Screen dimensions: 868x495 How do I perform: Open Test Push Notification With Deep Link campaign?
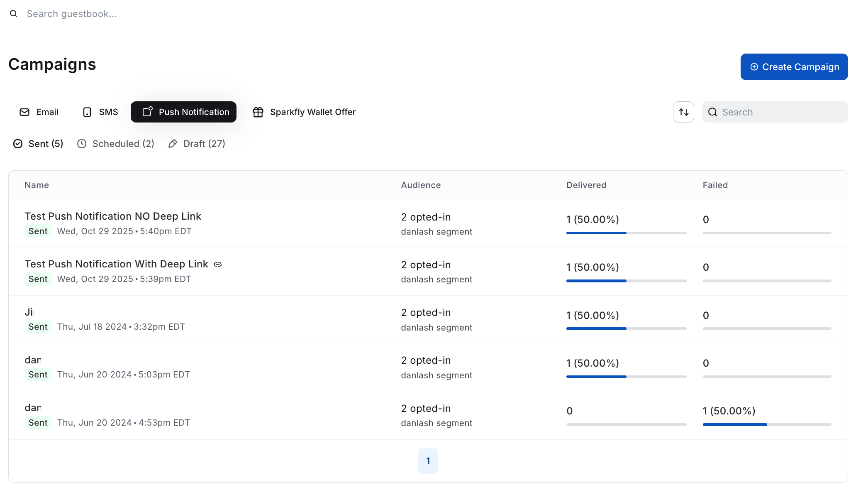[x=116, y=264]
